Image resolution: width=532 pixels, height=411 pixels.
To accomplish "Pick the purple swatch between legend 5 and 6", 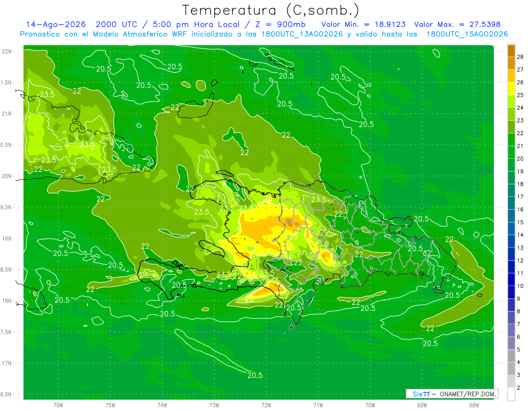I will coord(511,343).
